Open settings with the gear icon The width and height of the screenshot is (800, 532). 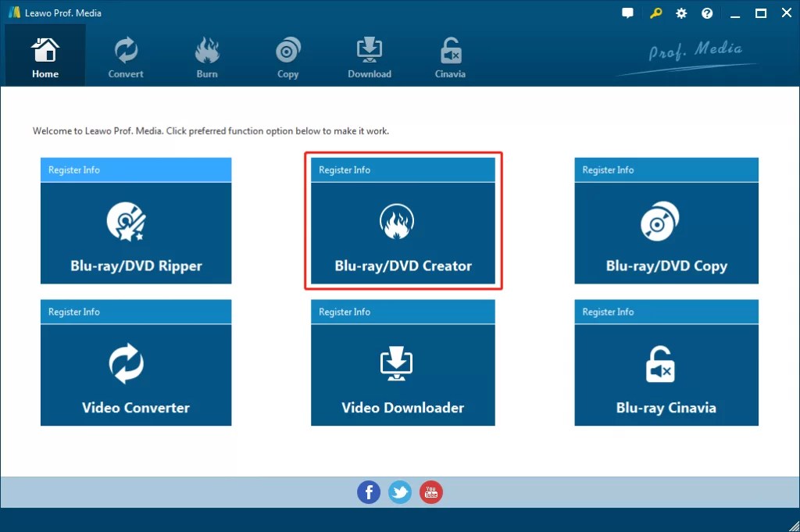(x=680, y=12)
